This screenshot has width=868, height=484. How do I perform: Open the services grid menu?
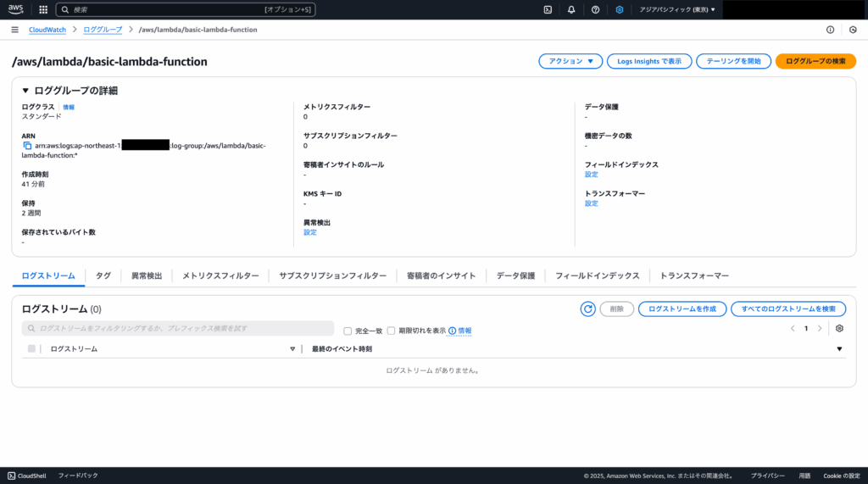point(43,9)
